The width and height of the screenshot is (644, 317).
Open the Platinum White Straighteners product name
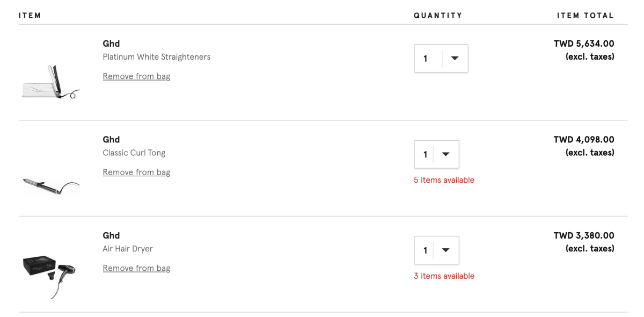pyautogui.click(x=156, y=57)
